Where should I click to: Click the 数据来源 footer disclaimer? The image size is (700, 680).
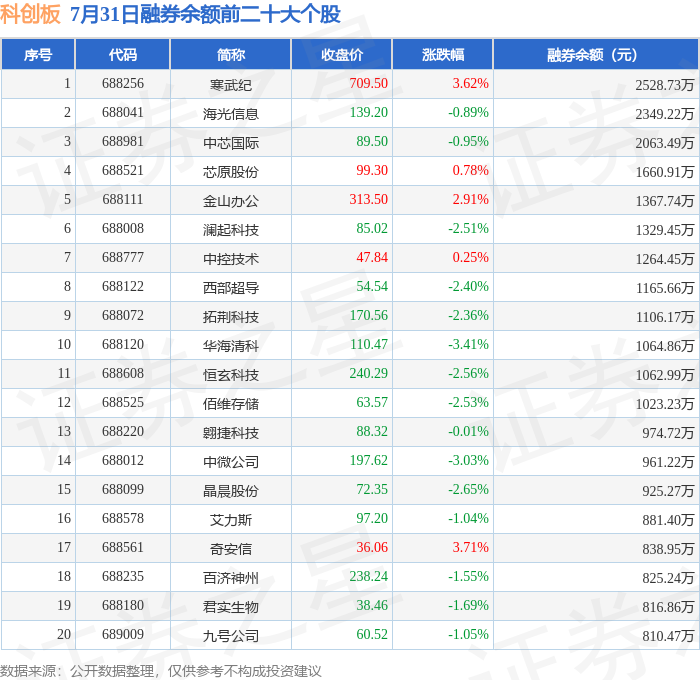point(161,671)
